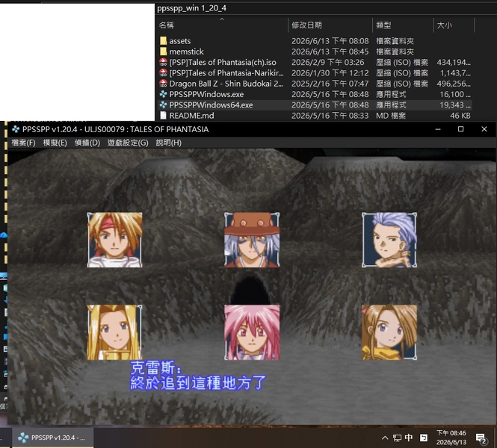The height and width of the screenshot is (448, 497).
Task: Click the dialogue text 終於追到這種地方了
Action: 197,383
